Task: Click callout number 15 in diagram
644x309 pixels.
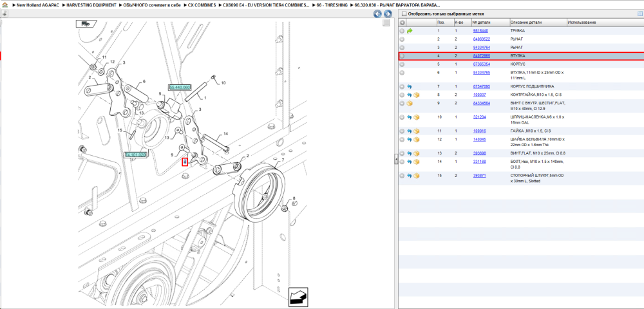Action: tap(120, 130)
